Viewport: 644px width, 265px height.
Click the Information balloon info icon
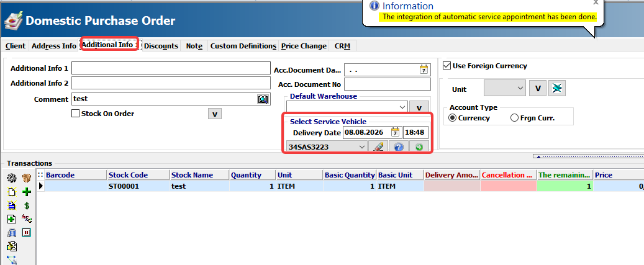pos(374,6)
